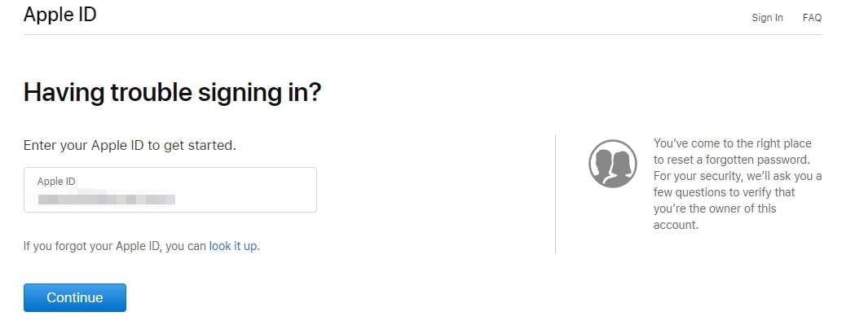Open the FAQ page

(x=812, y=18)
